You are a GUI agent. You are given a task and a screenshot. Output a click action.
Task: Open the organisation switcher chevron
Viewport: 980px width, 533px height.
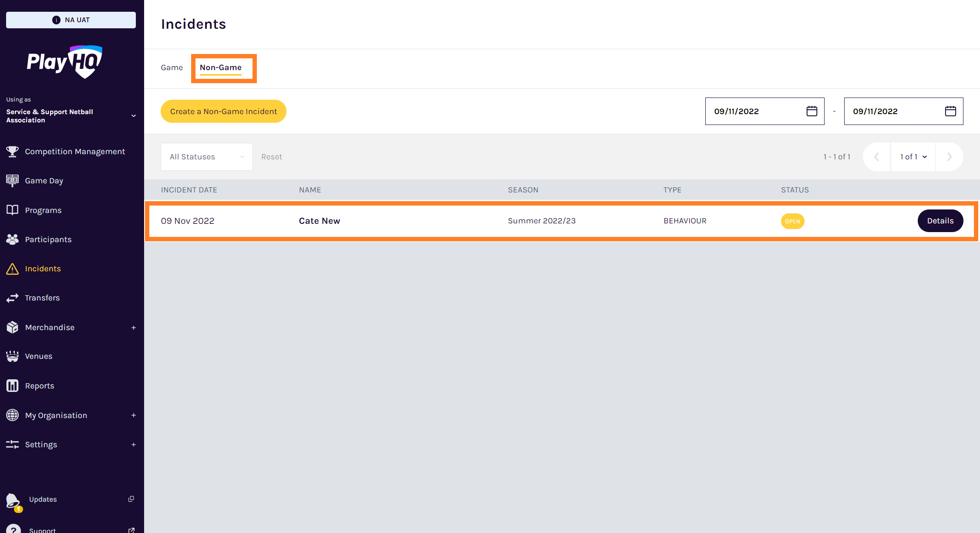click(x=134, y=116)
